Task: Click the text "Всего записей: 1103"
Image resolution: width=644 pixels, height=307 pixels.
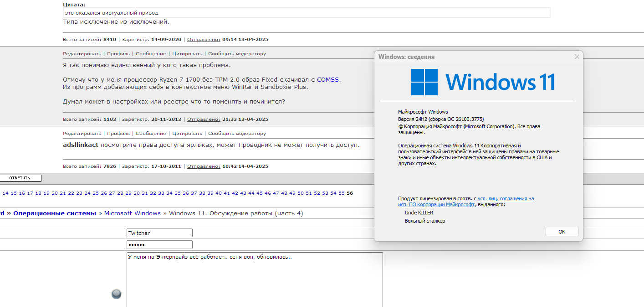Action: 90,120
